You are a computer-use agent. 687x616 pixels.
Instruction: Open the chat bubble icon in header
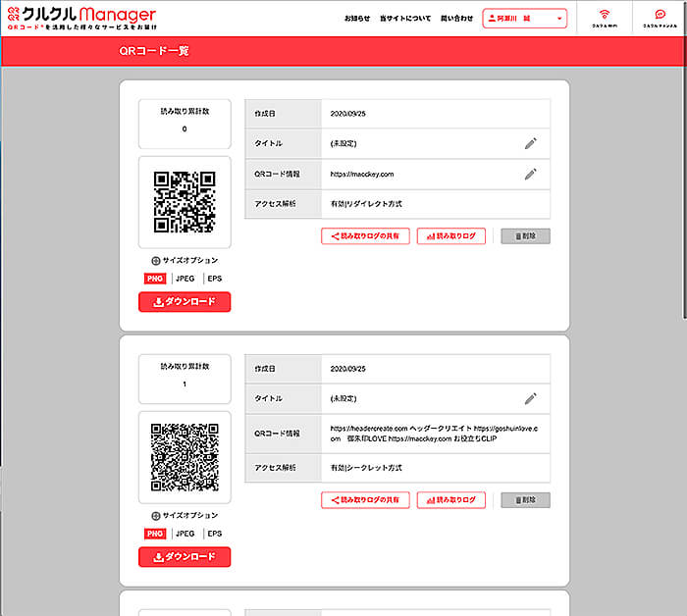660,19
